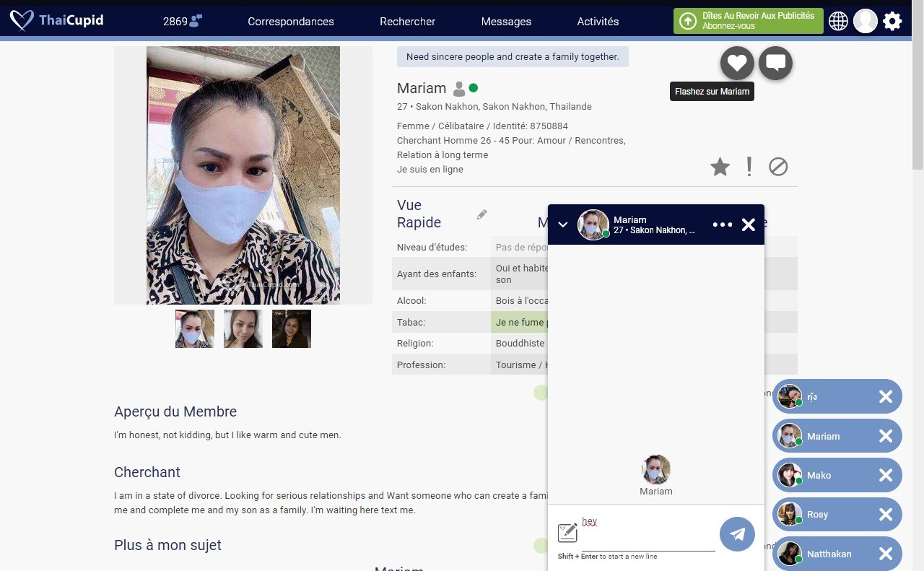Viewport: 924px width, 571px height.
Task: Send the chat message with paper plane
Action: (737, 534)
